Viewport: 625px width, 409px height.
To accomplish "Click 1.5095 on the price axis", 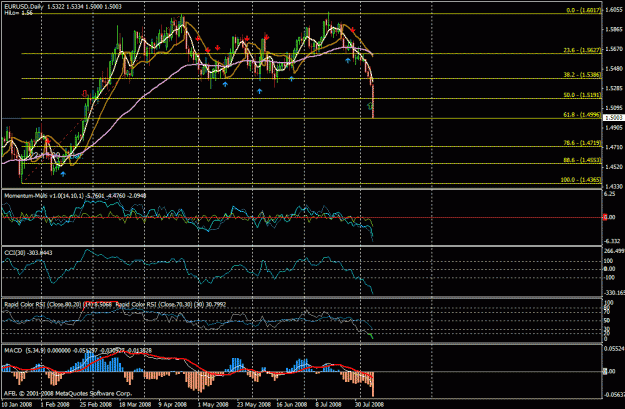I will (614, 108).
